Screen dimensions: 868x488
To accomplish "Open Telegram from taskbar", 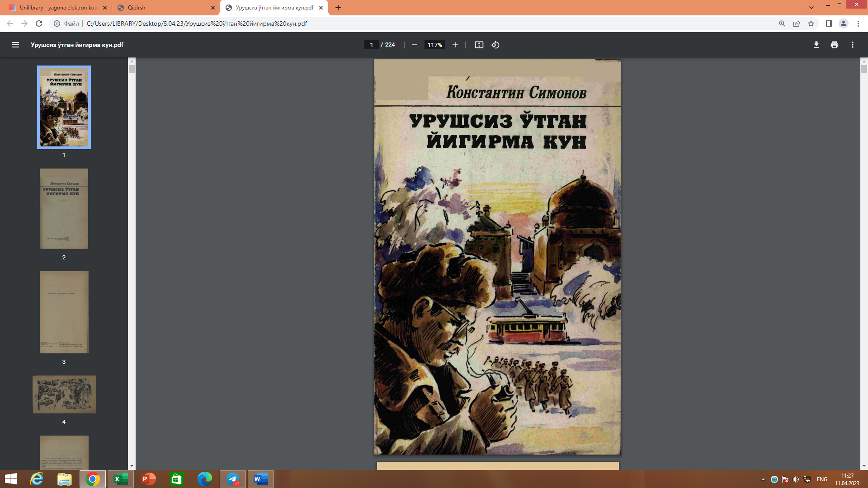I will [x=233, y=479].
